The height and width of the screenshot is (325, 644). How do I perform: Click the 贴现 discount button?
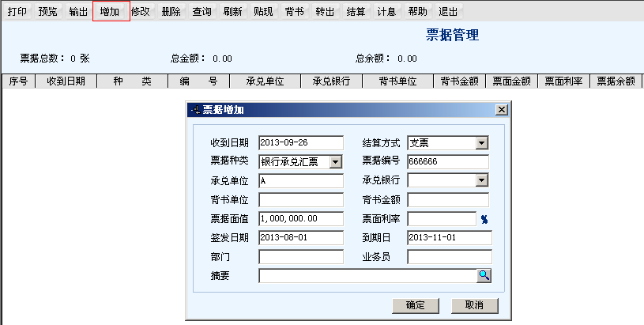coord(263,12)
